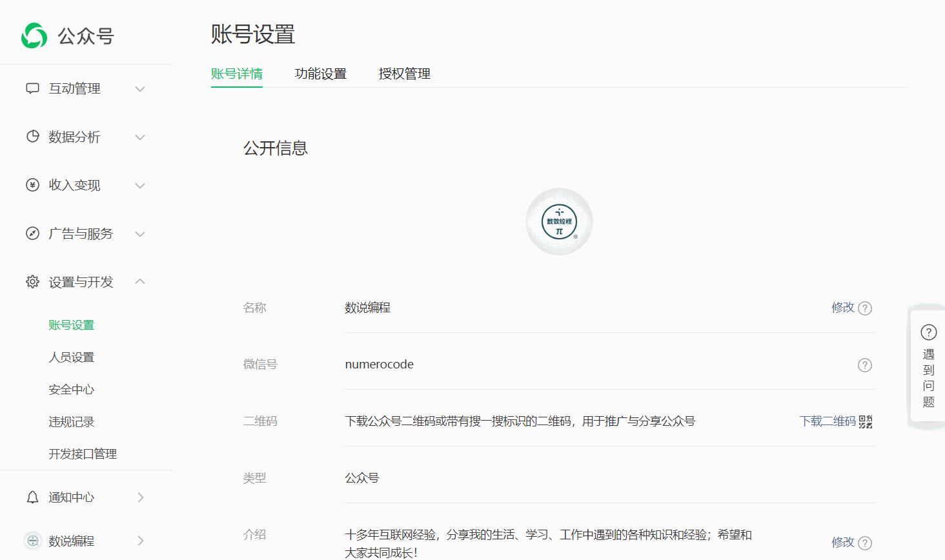945x560 pixels.
Task: Switch to the 功能设置 tab
Action: (321, 74)
